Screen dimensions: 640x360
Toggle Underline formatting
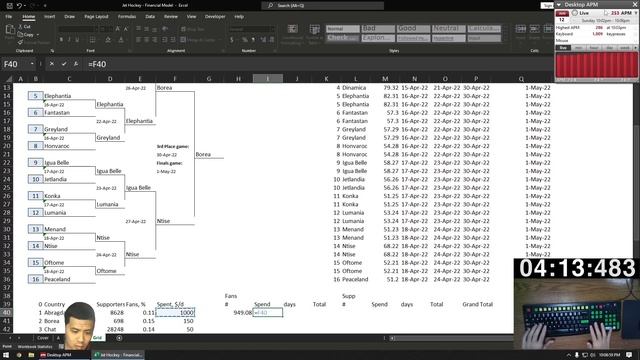coord(77,40)
